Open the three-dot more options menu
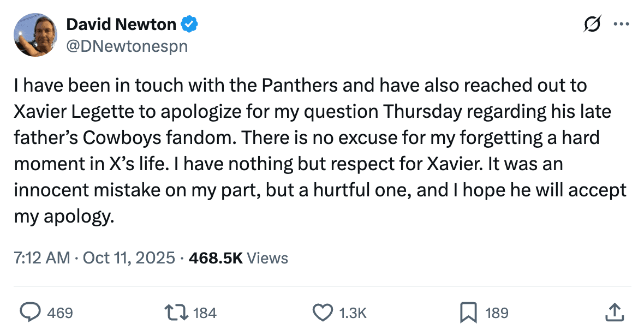This screenshot has width=644, height=336. (x=622, y=24)
